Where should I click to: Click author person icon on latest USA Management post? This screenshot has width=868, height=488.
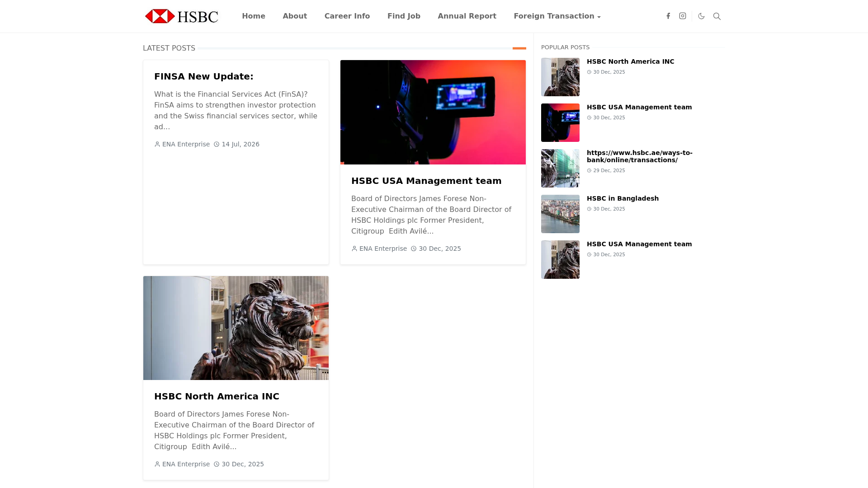point(354,249)
